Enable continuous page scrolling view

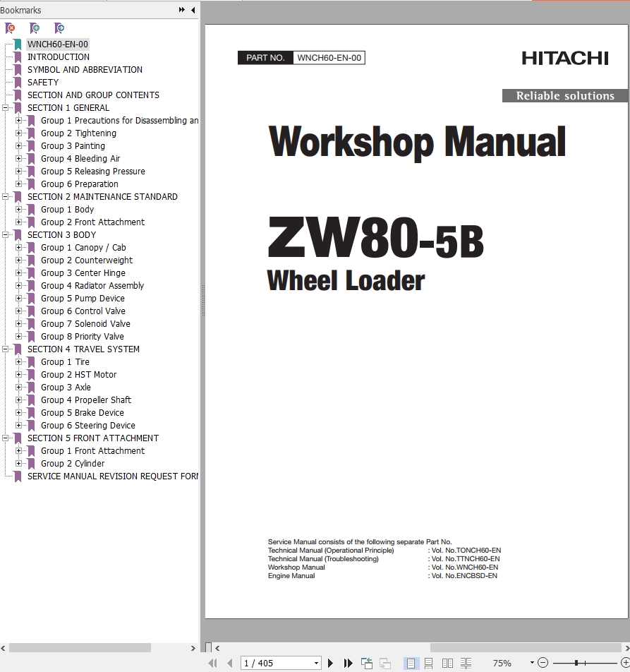tap(429, 663)
